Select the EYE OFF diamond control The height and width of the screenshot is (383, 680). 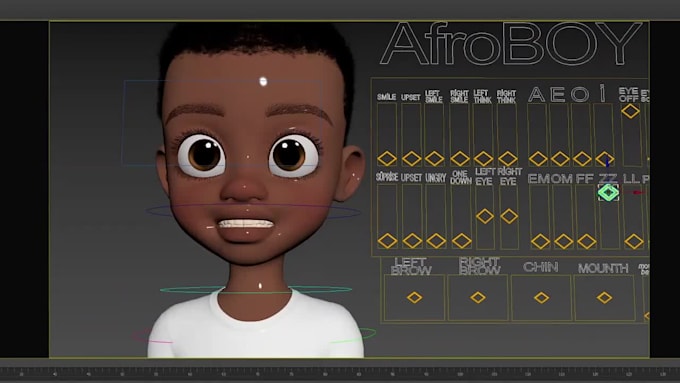click(x=630, y=111)
